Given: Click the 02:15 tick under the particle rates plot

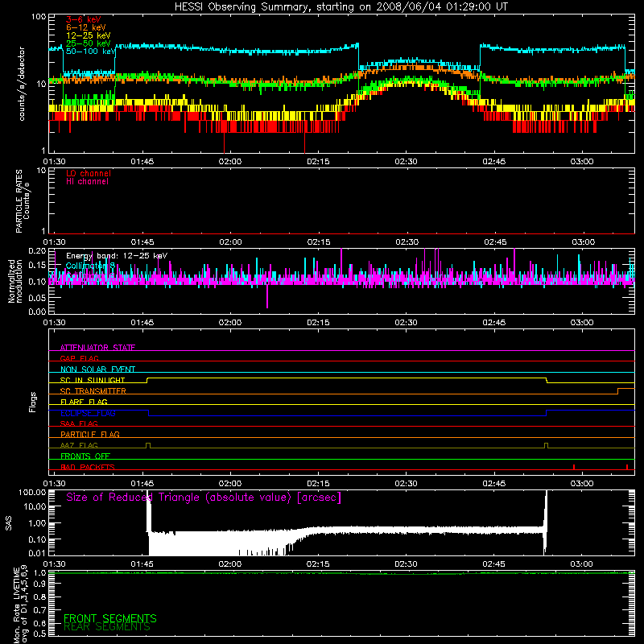Looking at the screenshot, I should click(x=318, y=242).
